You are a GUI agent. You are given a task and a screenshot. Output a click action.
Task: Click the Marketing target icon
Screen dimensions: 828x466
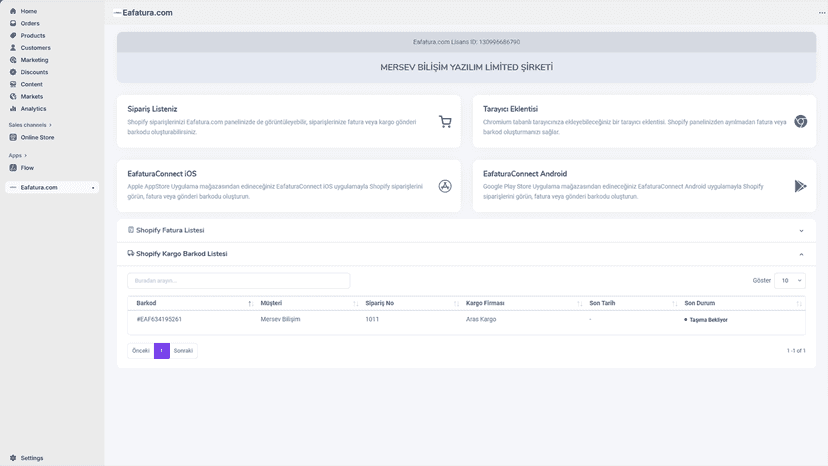tap(13, 60)
